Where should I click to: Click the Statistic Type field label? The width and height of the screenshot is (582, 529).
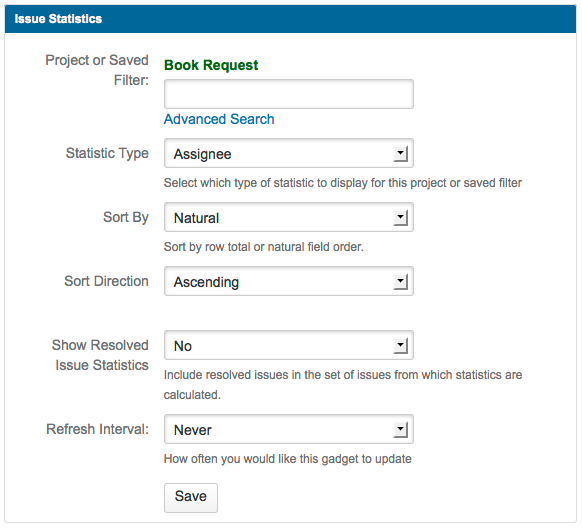coord(107,153)
